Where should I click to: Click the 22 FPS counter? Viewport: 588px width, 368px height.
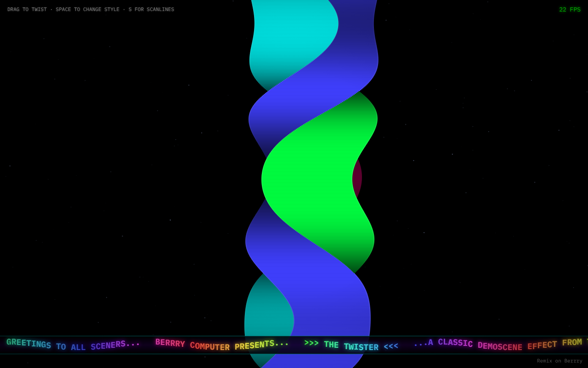pyautogui.click(x=570, y=10)
